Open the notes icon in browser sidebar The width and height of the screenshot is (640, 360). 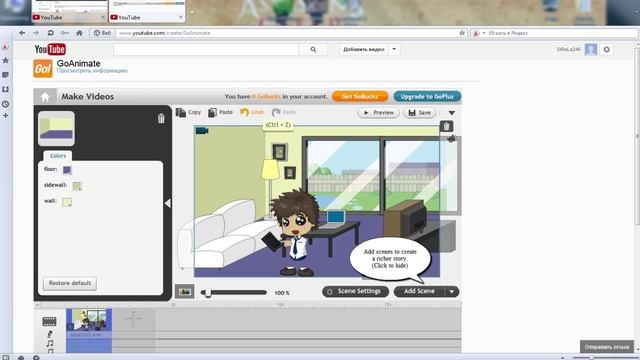[x=5, y=75]
